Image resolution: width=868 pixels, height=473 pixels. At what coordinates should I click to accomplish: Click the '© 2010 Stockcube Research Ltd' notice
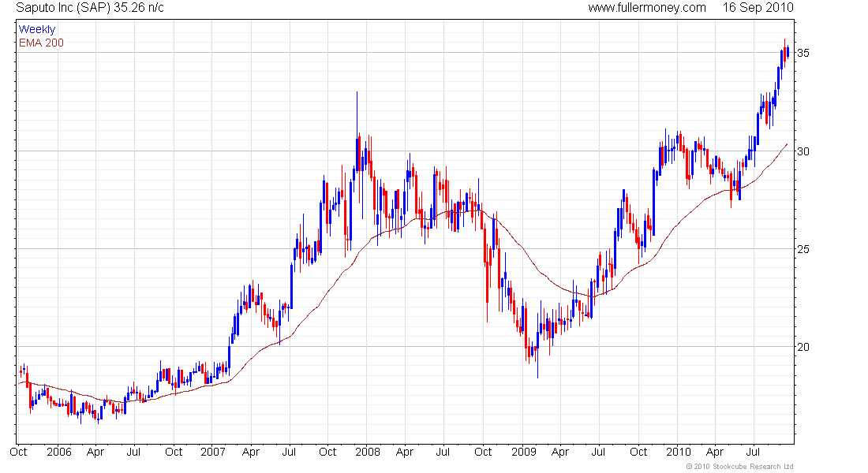[739, 467]
